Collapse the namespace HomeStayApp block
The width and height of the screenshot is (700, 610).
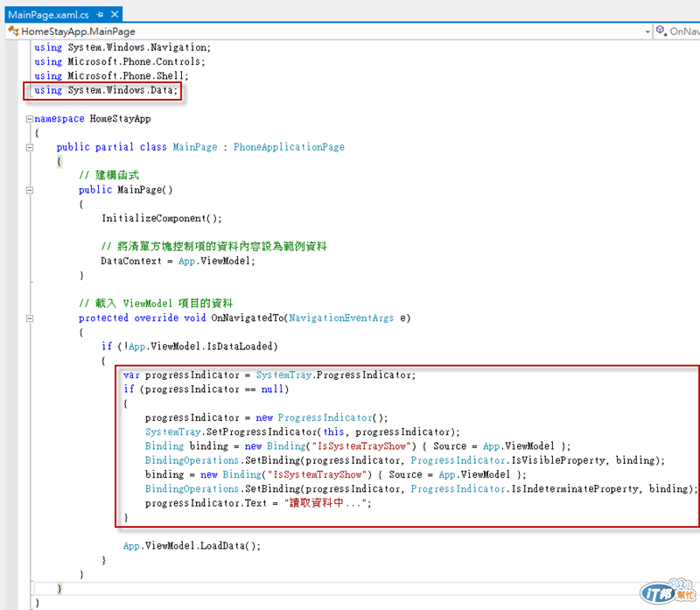tap(30, 119)
